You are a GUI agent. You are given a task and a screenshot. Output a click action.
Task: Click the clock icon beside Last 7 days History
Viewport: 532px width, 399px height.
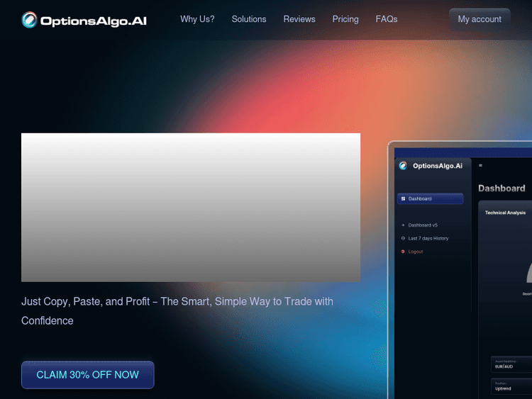point(403,239)
